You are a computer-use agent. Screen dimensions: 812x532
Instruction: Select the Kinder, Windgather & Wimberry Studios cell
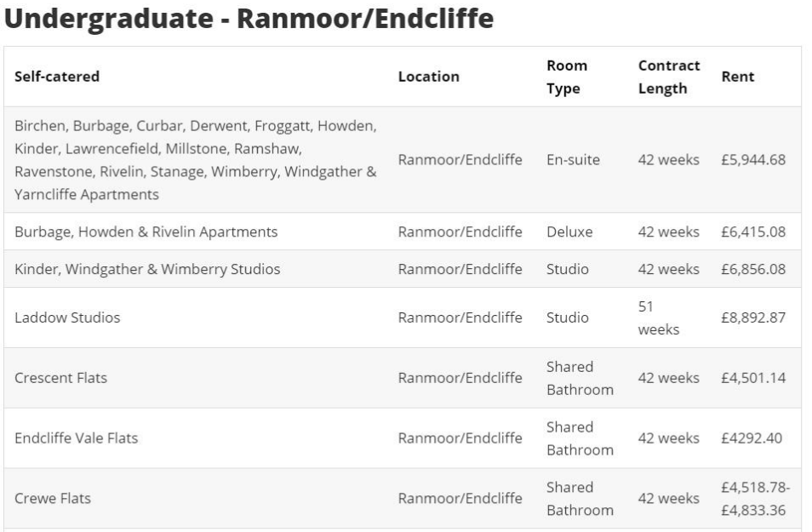click(x=148, y=269)
